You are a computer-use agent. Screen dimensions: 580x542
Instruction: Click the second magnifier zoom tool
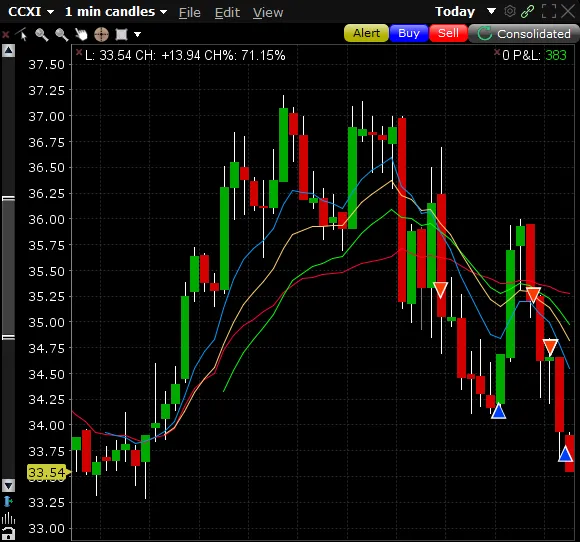[x=61, y=34]
